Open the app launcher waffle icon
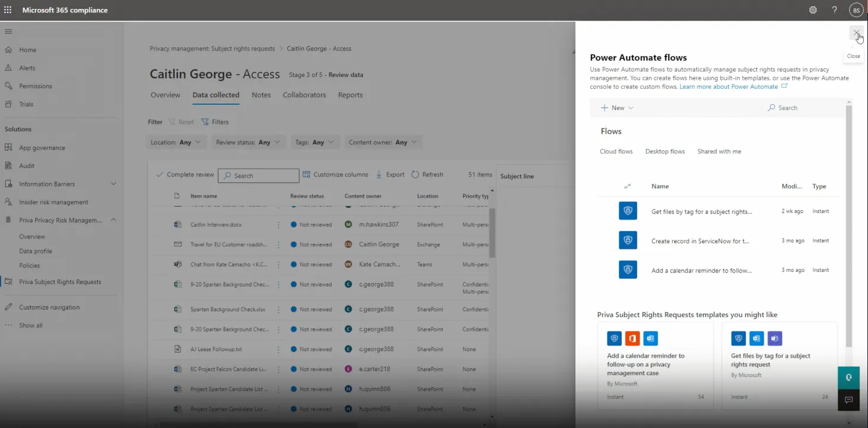This screenshot has width=868, height=428. [8, 10]
